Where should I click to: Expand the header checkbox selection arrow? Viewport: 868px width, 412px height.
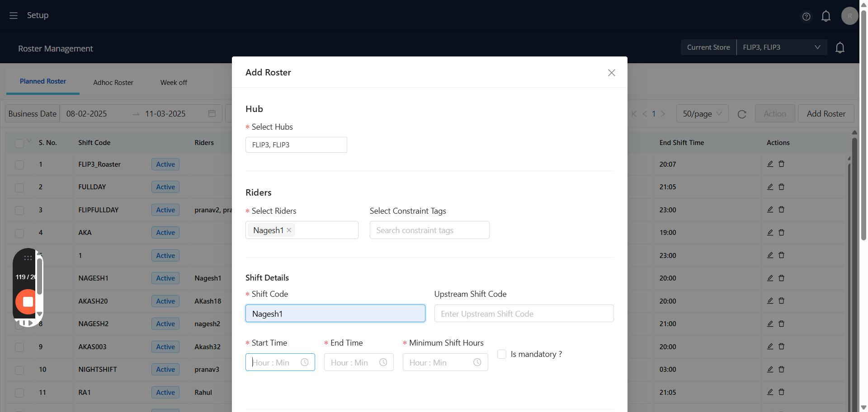tap(29, 141)
